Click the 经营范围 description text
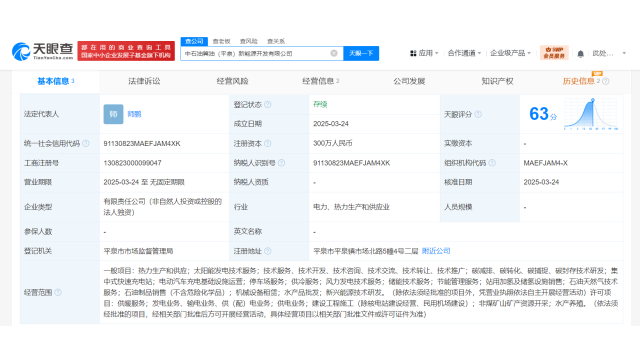Viewport: 640px width, 360px height. (x=361, y=292)
